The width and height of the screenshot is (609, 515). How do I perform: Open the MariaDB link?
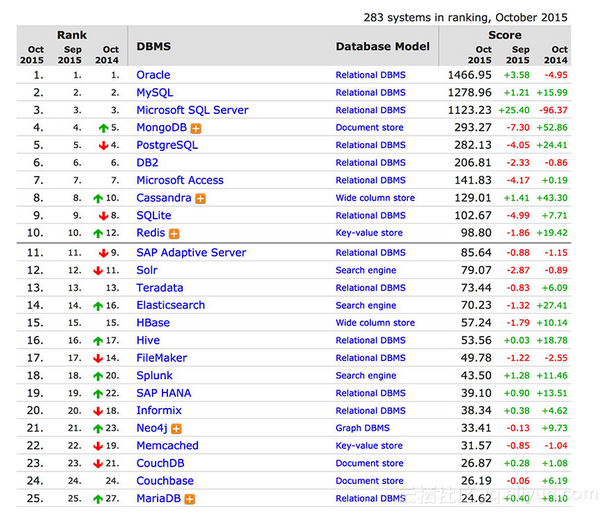tap(158, 498)
